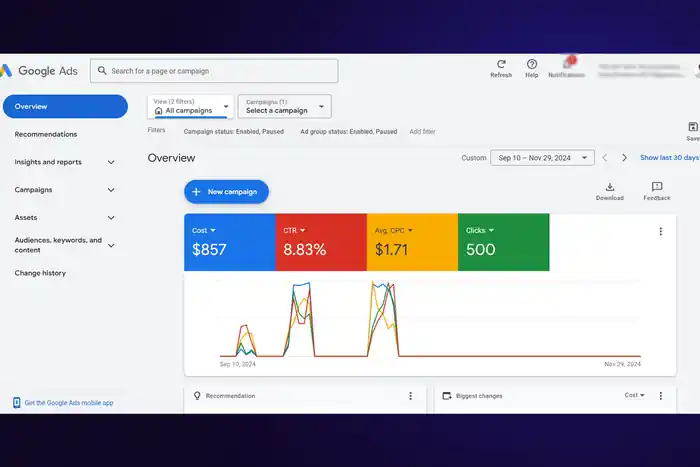
Task: Download the overview using the Download icon
Action: (x=610, y=187)
